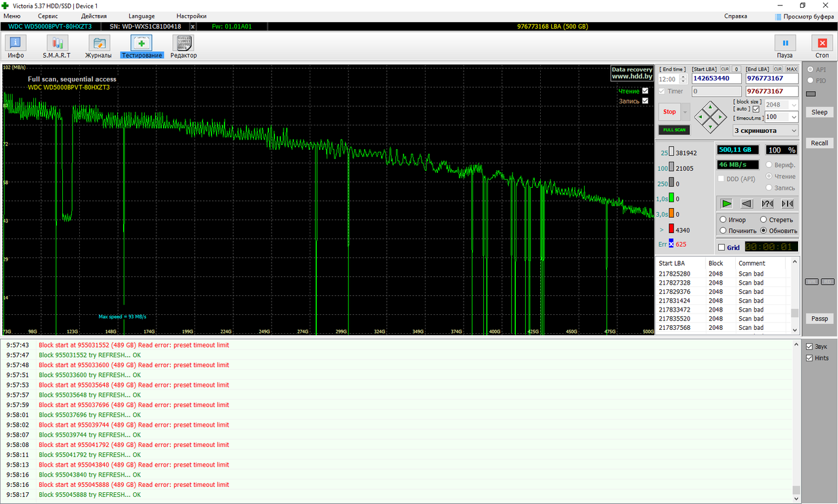Open the timeout ms dropdown
This screenshot has height=504, width=838.
[794, 117]
